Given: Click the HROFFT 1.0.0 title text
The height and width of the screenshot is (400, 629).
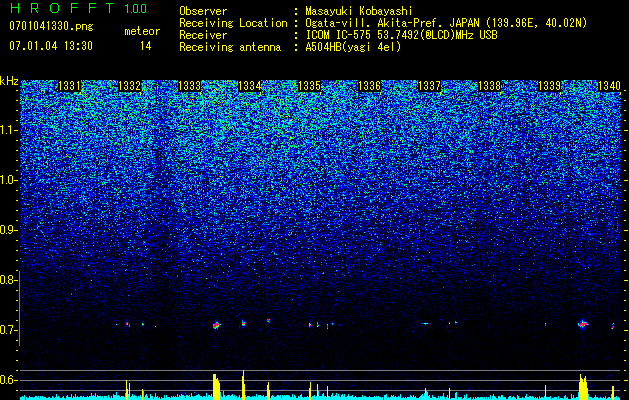Looking at the screenshot, I should click(79, 8).
